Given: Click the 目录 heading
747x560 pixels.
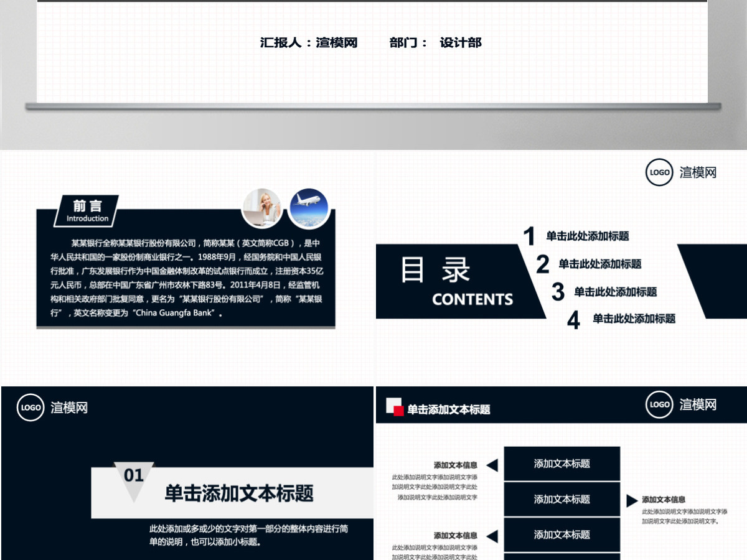Looking at the screenshot, I should pyautogui.click(x=435, y=270).
